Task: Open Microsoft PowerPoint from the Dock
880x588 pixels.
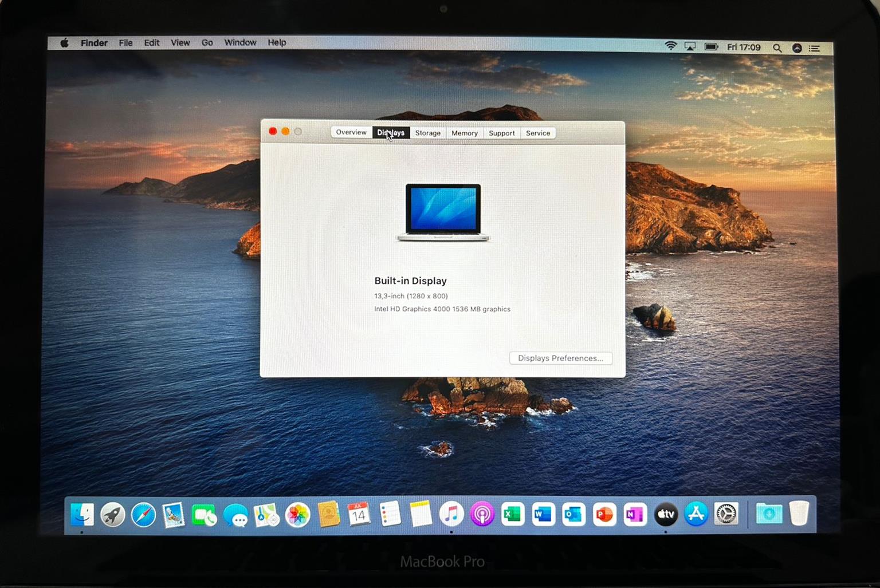Action: click(x=604, y=514)
